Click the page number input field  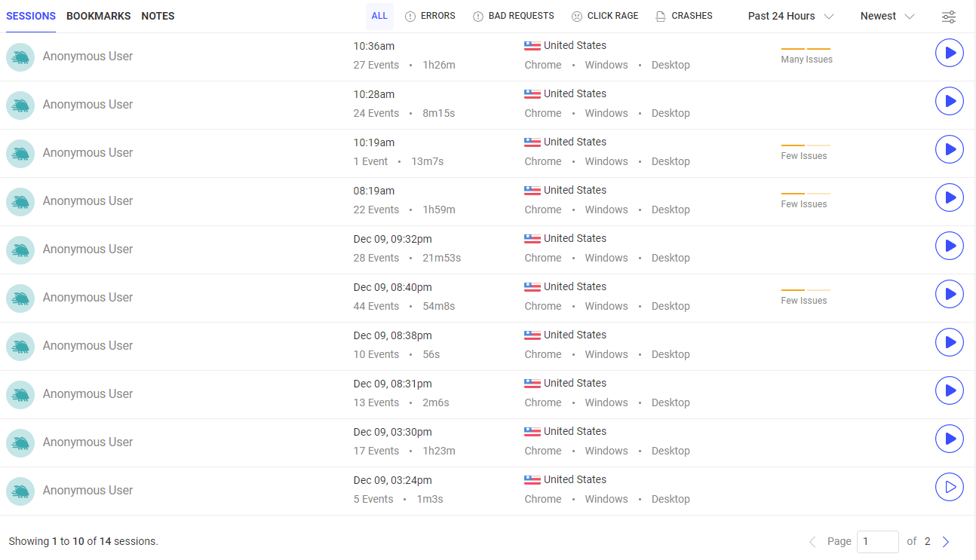[x=877, y=542]
